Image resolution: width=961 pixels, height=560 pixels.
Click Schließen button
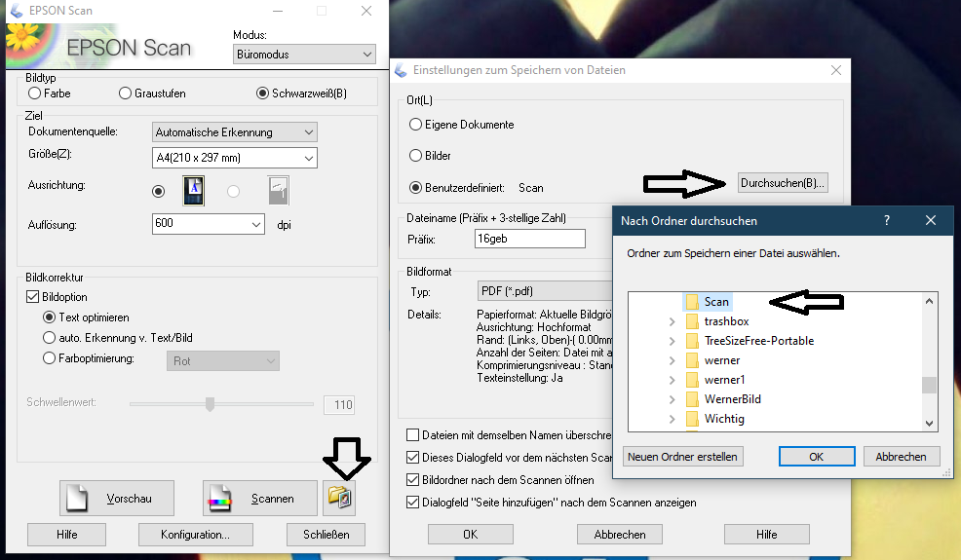[327, 535]
